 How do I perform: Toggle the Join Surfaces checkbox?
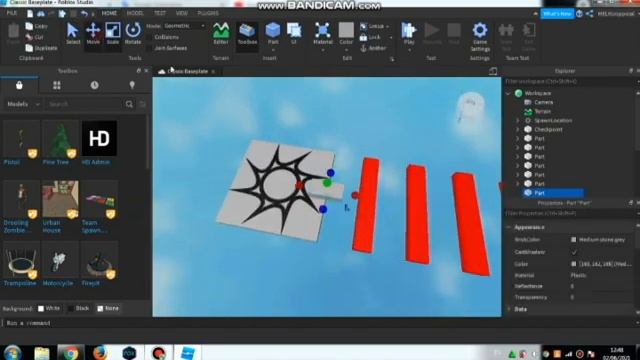pos(149,48)
